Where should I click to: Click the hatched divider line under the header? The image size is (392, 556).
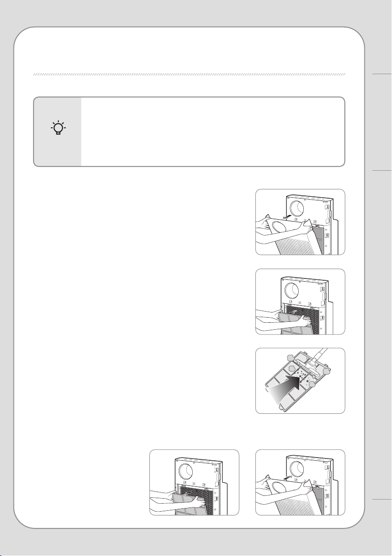(x=189, y=75)
